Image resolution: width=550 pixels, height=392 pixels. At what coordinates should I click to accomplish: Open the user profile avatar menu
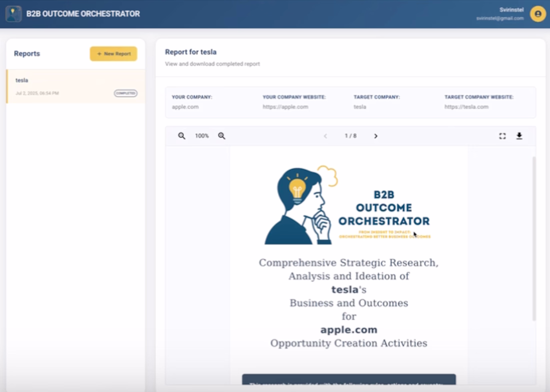(537, 13)
